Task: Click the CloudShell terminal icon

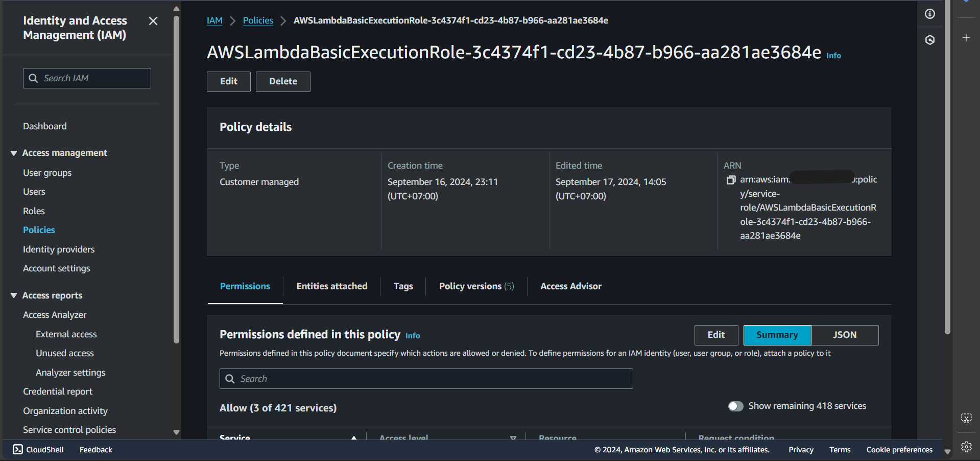Action: [18, 449]
